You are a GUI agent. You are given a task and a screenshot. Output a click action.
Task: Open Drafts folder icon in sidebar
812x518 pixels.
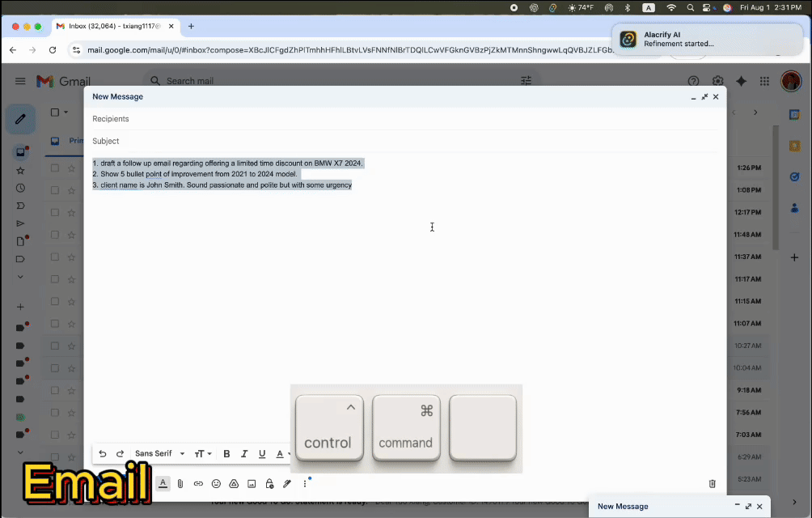click(20, 241)
